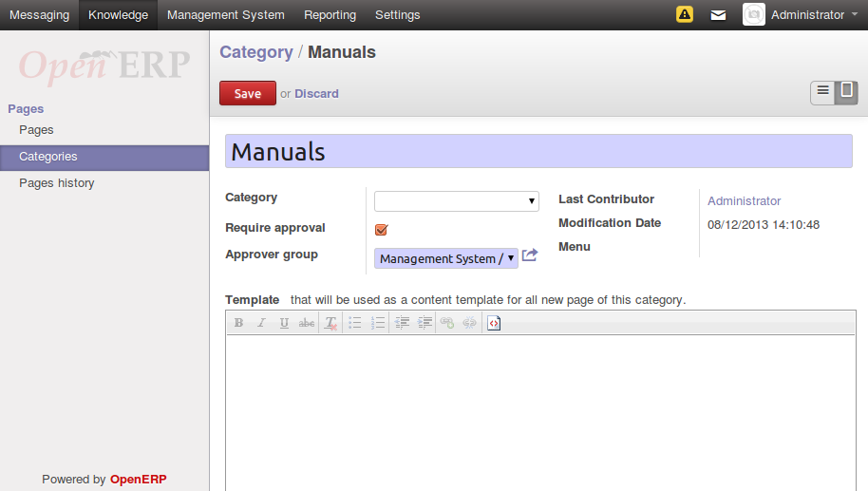Image resolution: width=868 pixels, height=491 pixels.
Task: Toggle italic formatting in template editor
Action: pyautogui.click(x=261, y=323)
